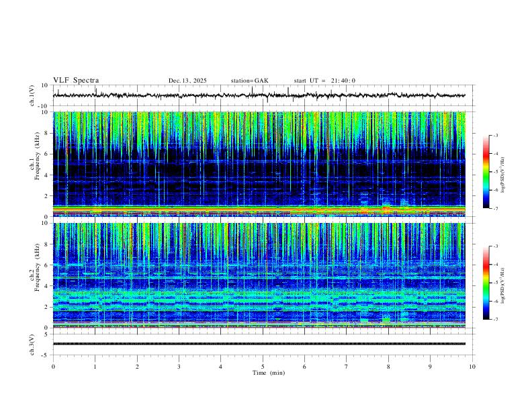The image size is (532, 411).
Task: Click time axis tick label "8"
Action: coord(388,367)
